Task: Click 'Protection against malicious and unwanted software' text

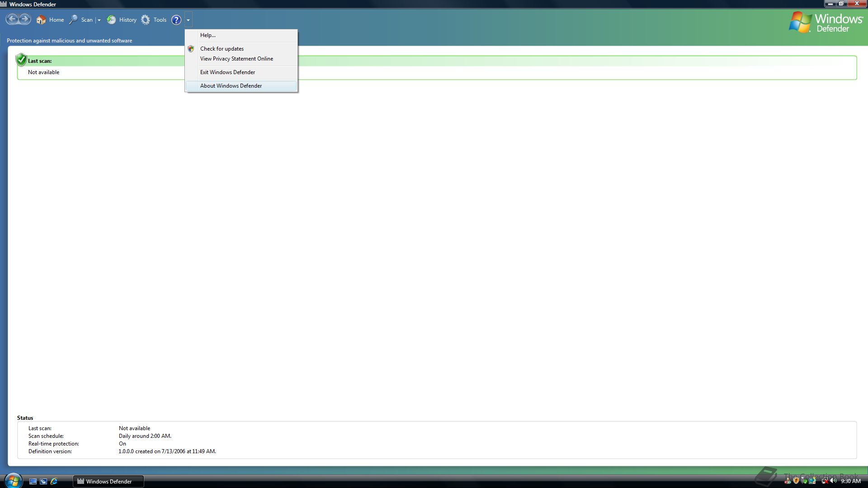Action: click(x=69, y=41)
